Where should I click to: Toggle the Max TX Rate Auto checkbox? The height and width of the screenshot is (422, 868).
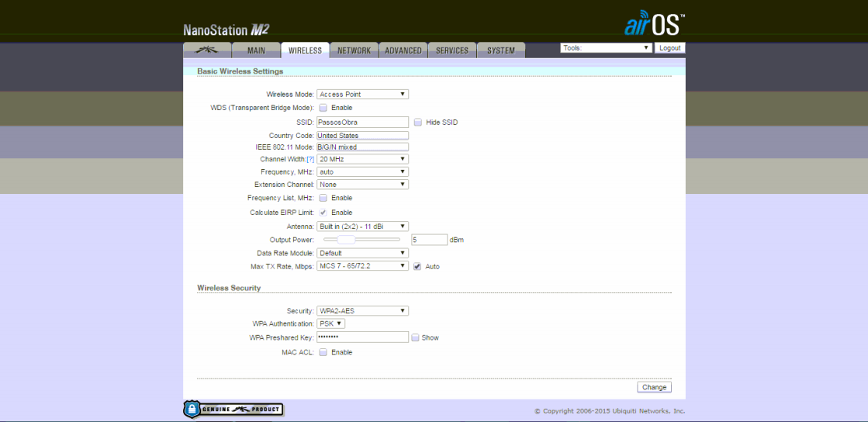[418, 266]
